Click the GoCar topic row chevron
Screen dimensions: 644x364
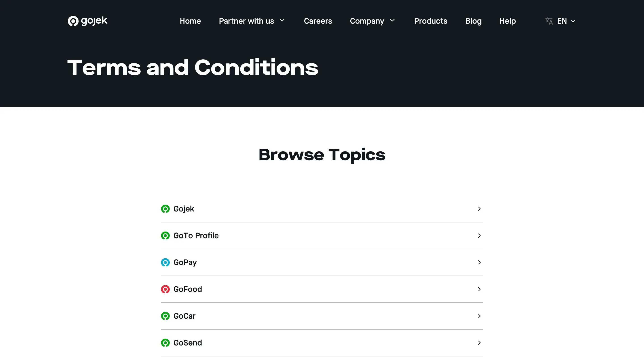point(479,316)
